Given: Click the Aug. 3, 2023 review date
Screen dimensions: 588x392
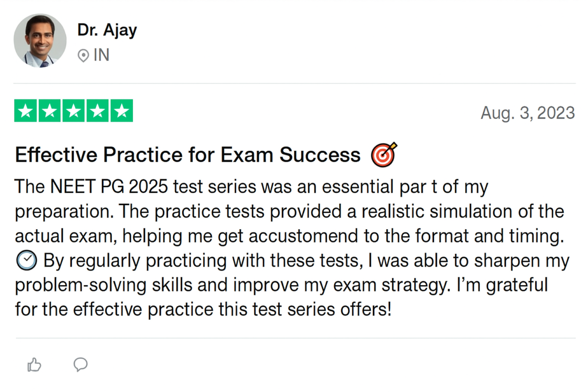Looking at the screenshot, I should point(528,113).
